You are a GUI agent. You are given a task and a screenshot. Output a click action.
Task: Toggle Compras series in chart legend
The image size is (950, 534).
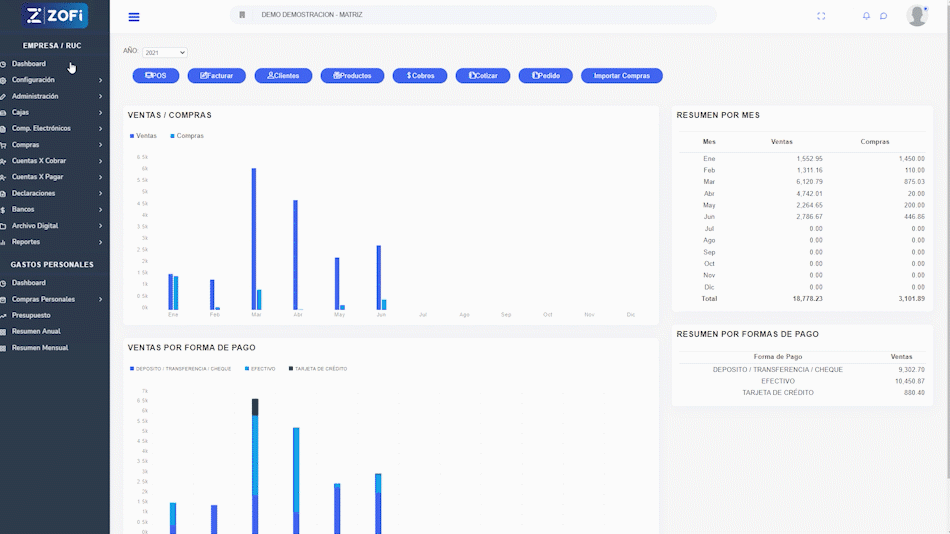[186, 136]
